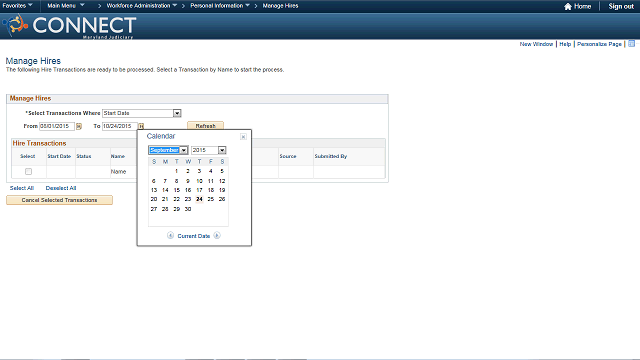Click the Status column header
Screen dimensions: 640x360
[x=84, y=156]
